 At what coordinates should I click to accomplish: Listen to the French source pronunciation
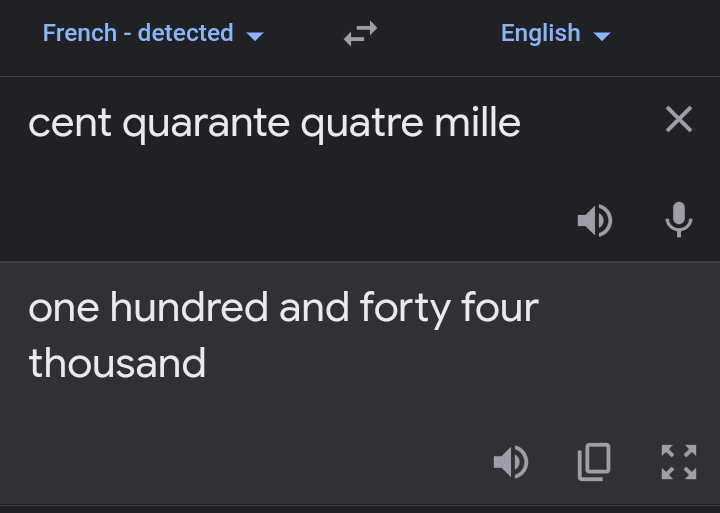595,221
